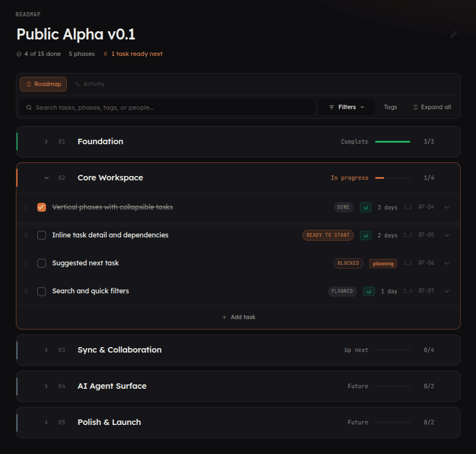This screenshot has width=476, height=454.
Task: Click the search magnifier icon
Action: (29, 107)
